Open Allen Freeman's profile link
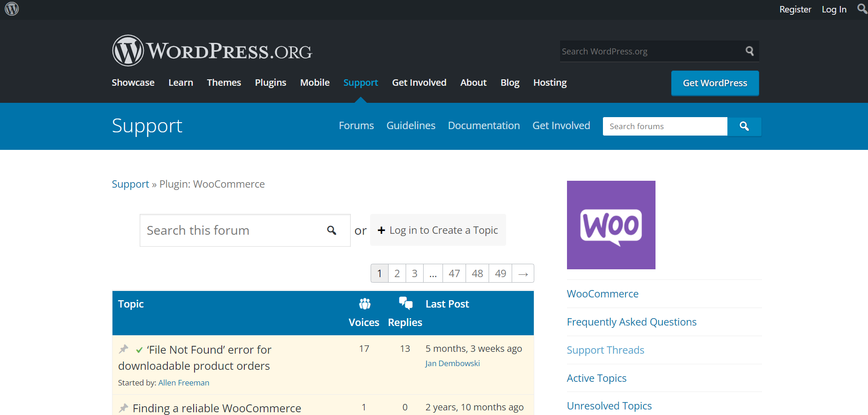The height and width of the screenshot is (415, 868). (x=183, y=383)
